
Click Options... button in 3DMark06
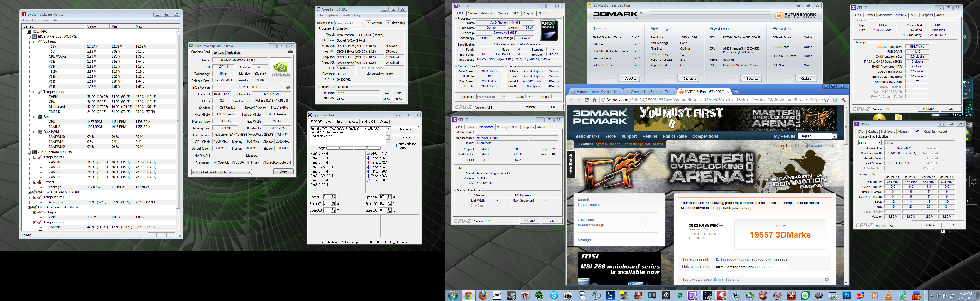click(x=807, y=79)
